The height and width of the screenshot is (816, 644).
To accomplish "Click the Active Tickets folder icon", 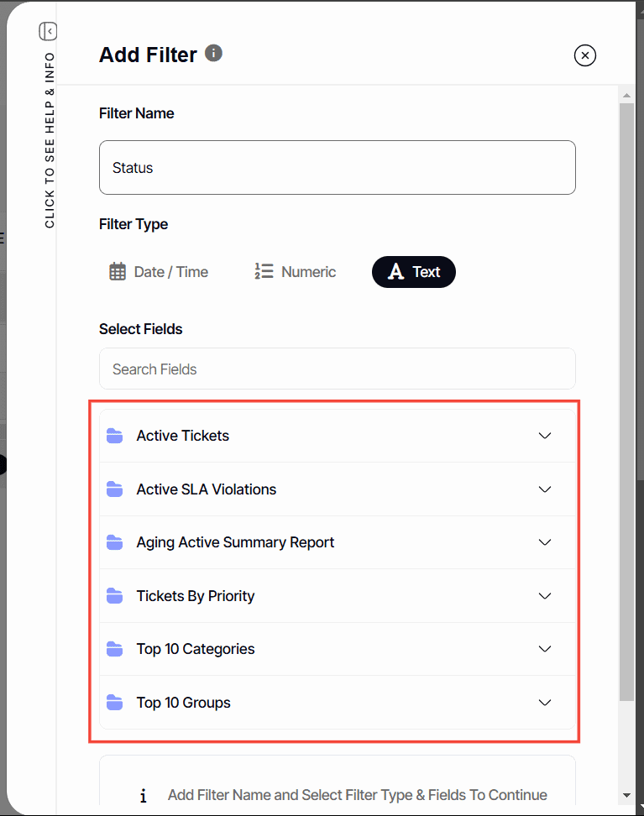I will (x=115, y=436).
